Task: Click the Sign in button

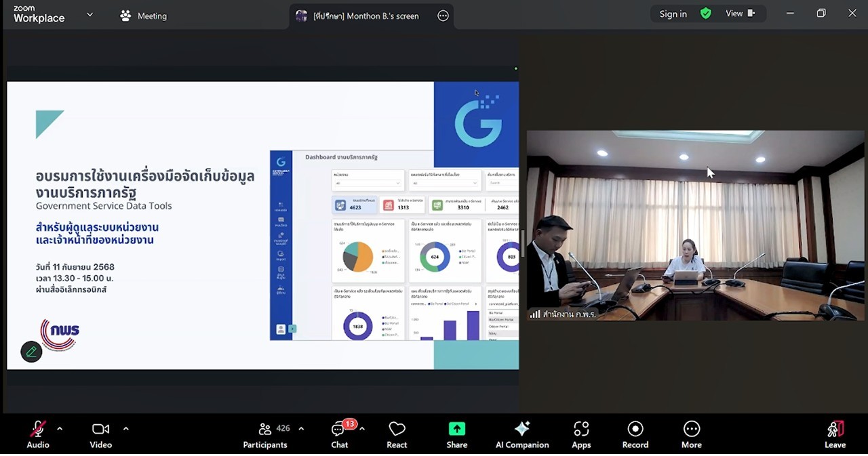Action: click(x=673, y=14)
